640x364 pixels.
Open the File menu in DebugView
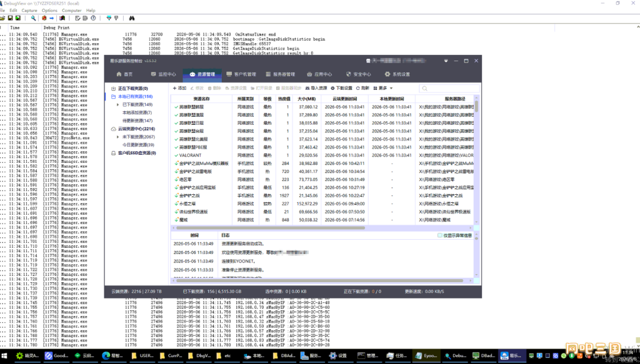pos(2,10)
